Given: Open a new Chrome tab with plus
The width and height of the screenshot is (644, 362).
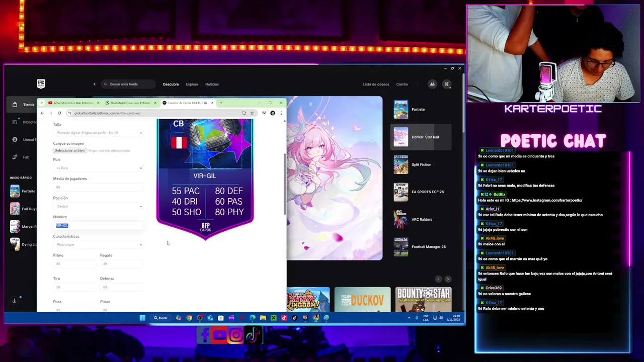Looking at the screenshot, I should tap(220, 103).
